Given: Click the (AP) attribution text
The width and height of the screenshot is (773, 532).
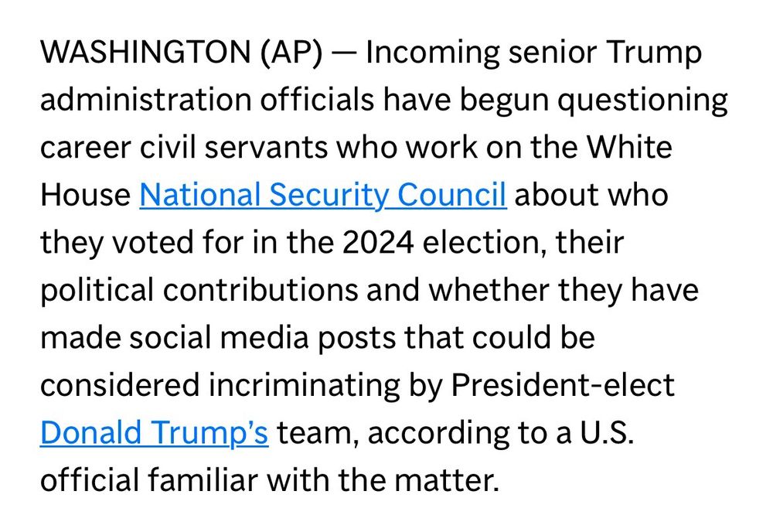Looking at the screenshot, I should 291,53.
